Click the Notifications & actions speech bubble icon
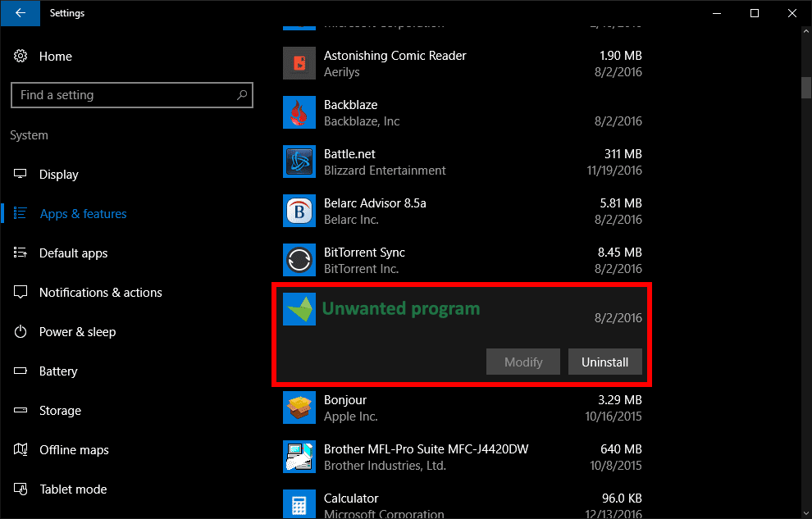Viewport: 812px width, 519px height. (21, 293)
